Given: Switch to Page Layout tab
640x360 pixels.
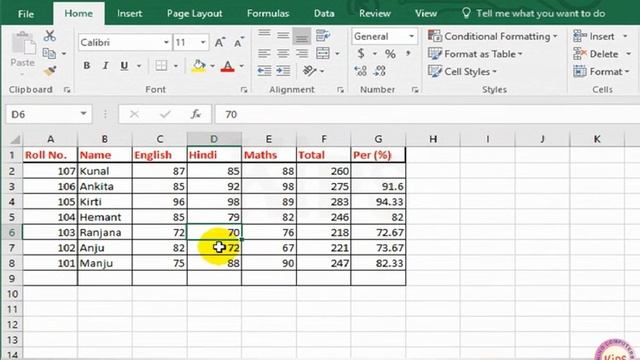Looking at the screenshot, I should pos(195,13).
